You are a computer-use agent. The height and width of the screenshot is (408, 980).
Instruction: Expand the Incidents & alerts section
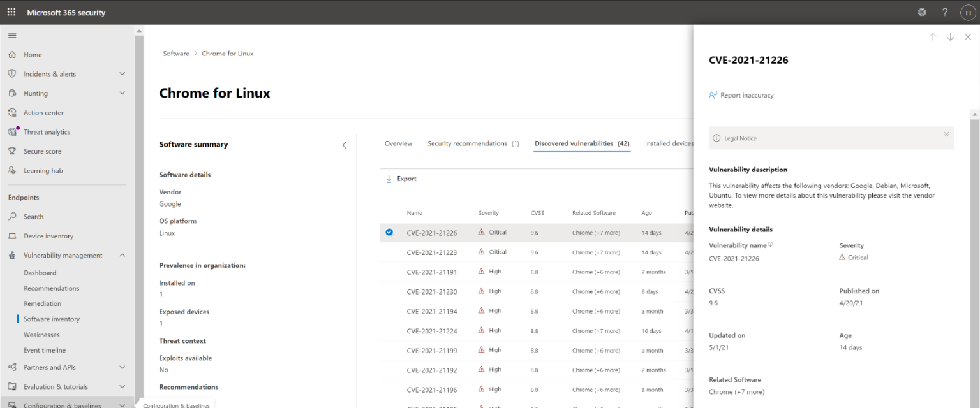(122, 73)
